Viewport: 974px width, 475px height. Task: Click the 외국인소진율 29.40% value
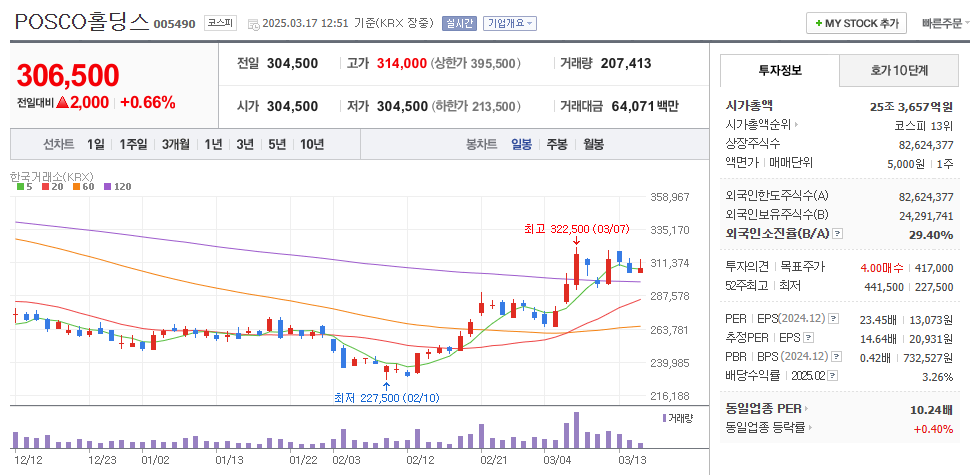click(933, 234)
